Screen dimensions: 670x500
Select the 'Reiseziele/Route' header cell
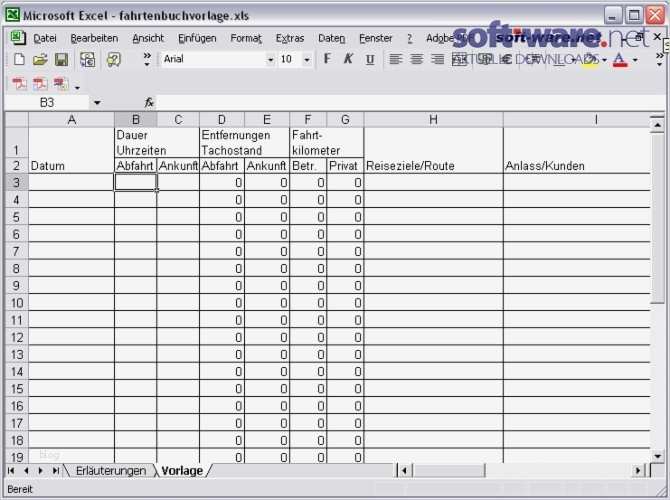point(433,165)
